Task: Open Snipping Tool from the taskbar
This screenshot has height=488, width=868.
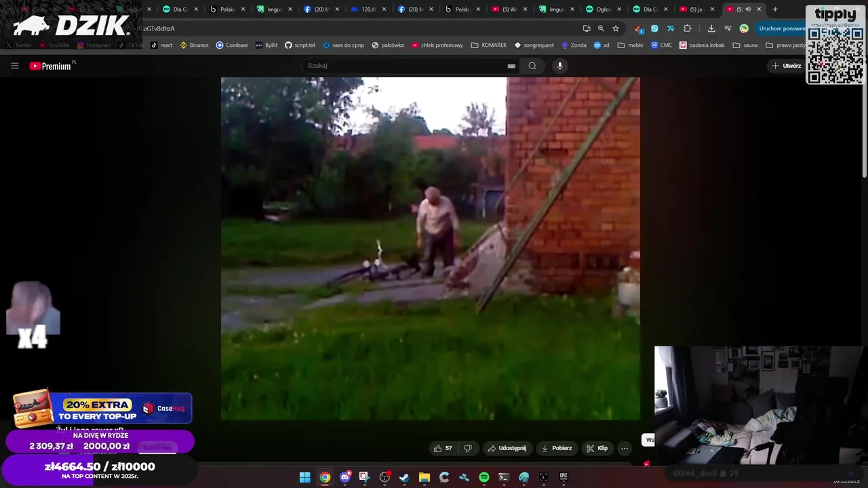Action: (365, 477)
